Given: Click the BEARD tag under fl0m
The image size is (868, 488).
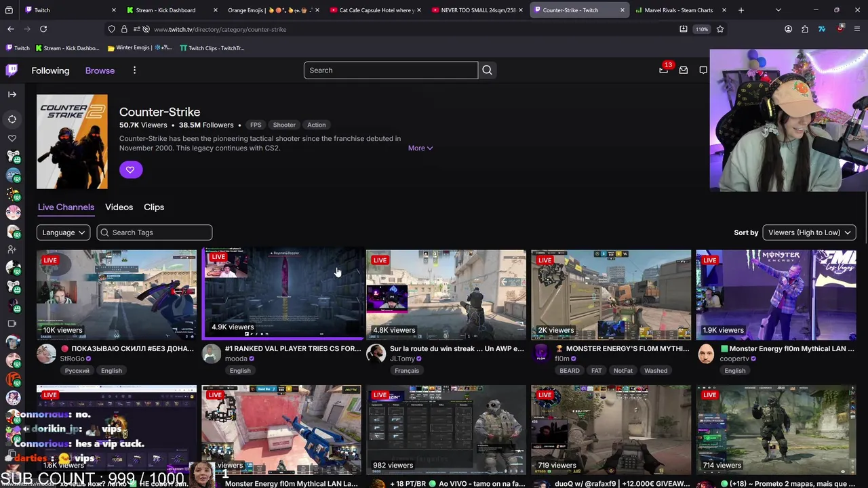Looking at the screenshot, I should click(570, 371).
